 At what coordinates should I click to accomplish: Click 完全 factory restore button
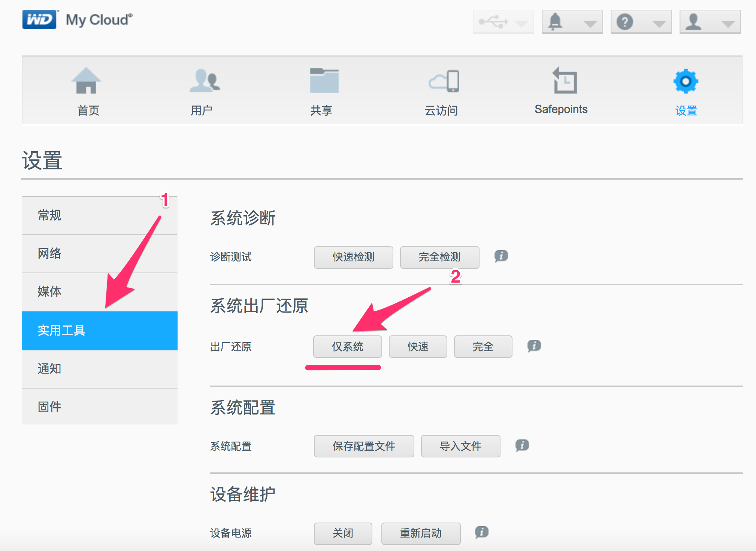tap(483, 347)
